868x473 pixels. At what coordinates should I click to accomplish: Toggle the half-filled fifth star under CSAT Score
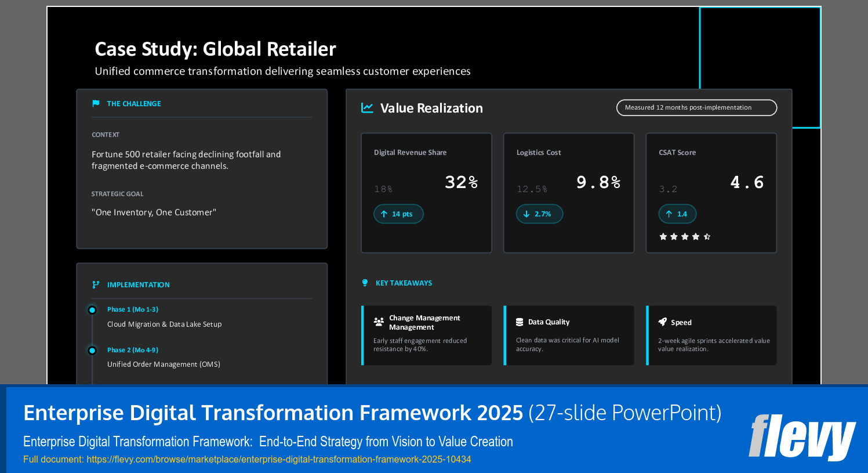click(706, 236)
